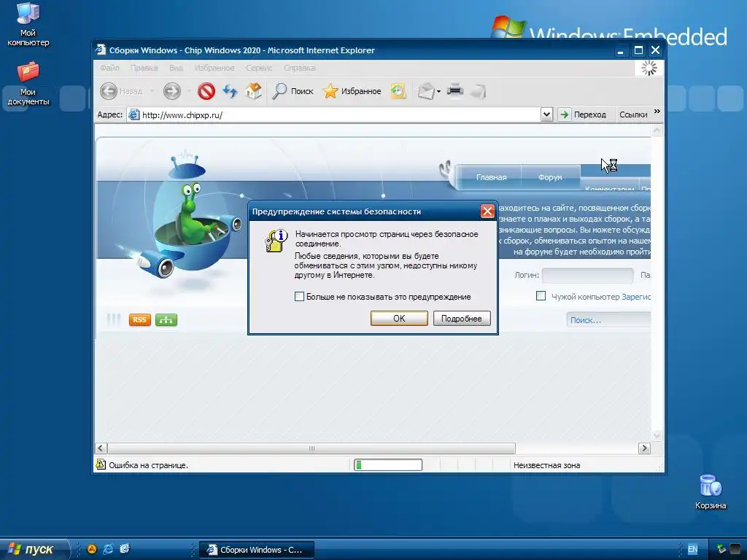This screenshot has height=560, width=747.
Task: Click the page error warning icon
Action: tap(101, 464)
